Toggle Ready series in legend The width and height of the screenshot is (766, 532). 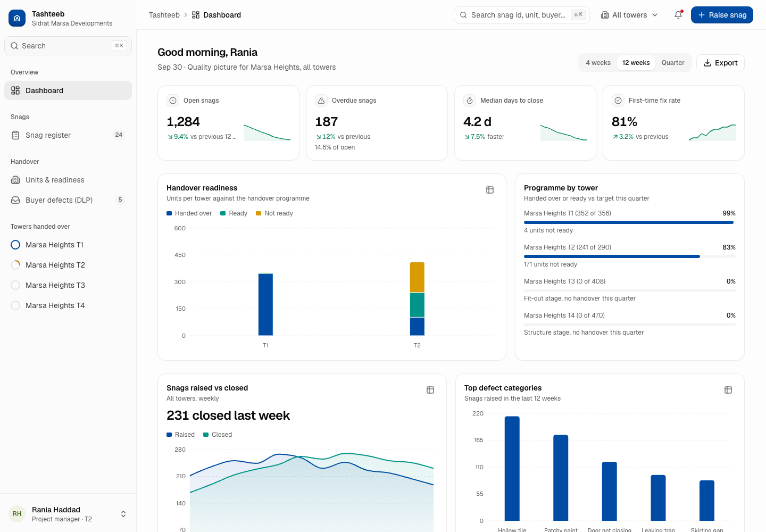(x=234, y=213)
